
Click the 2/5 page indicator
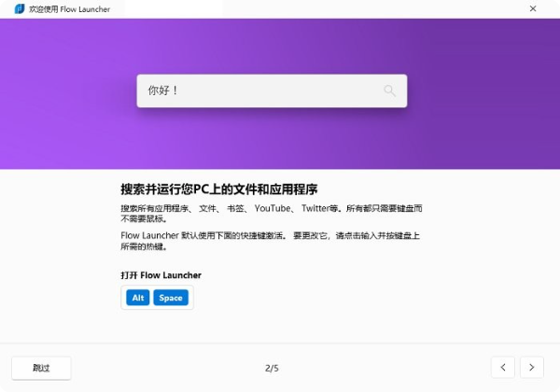pyautogui.click(x=272, y=368)
